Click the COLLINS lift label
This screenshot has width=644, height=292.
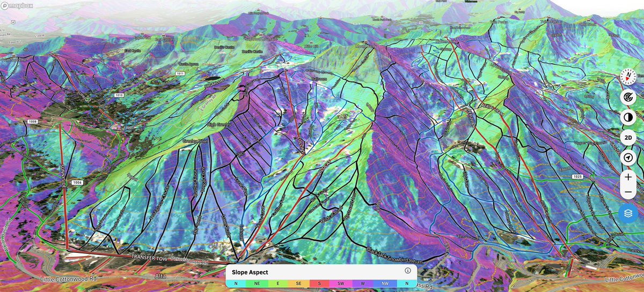click(x=300, y=145)
